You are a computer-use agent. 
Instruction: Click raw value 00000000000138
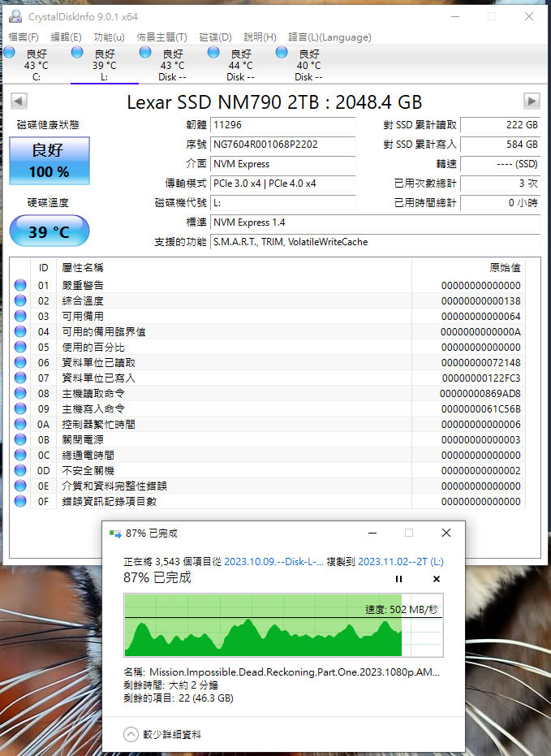480,300
